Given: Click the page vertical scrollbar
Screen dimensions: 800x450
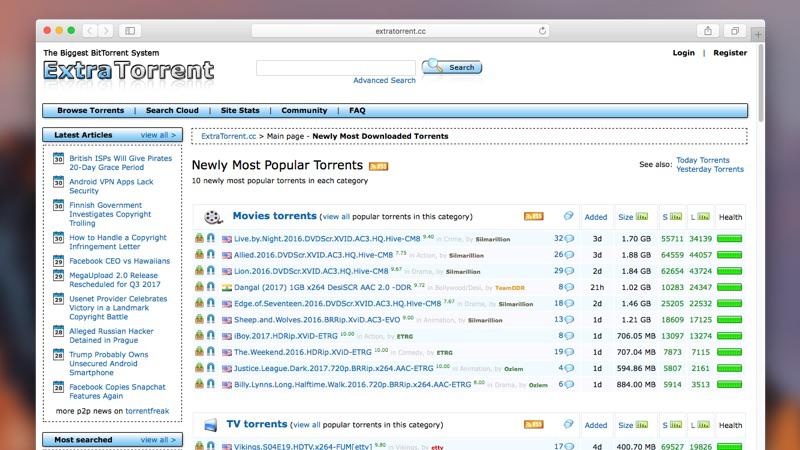Looking at the screenshot, I should (x=761, y=84).
